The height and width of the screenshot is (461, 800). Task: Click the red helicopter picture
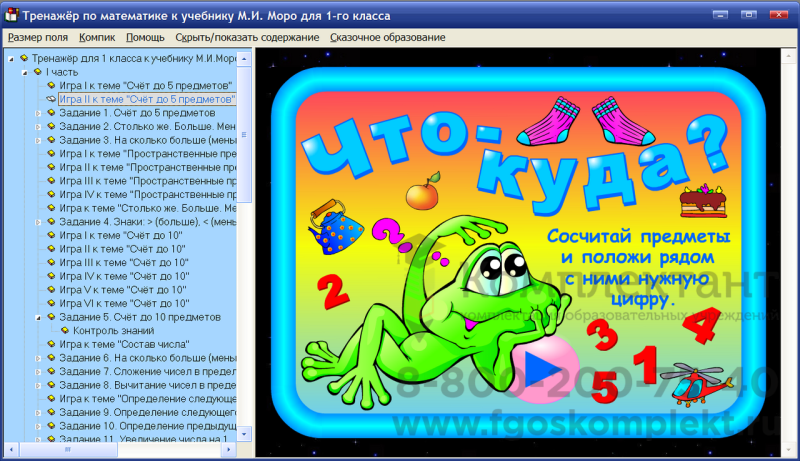tap(696, 384)
